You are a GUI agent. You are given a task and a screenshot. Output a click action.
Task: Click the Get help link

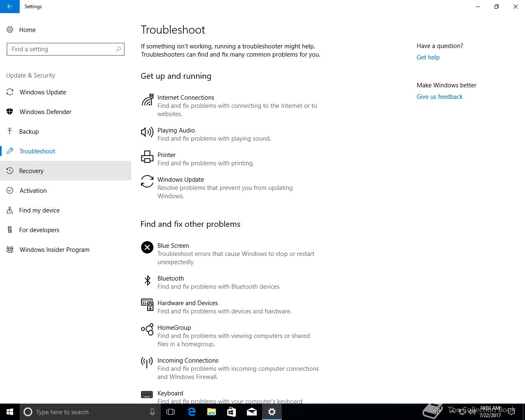click(x=428, y=57)
